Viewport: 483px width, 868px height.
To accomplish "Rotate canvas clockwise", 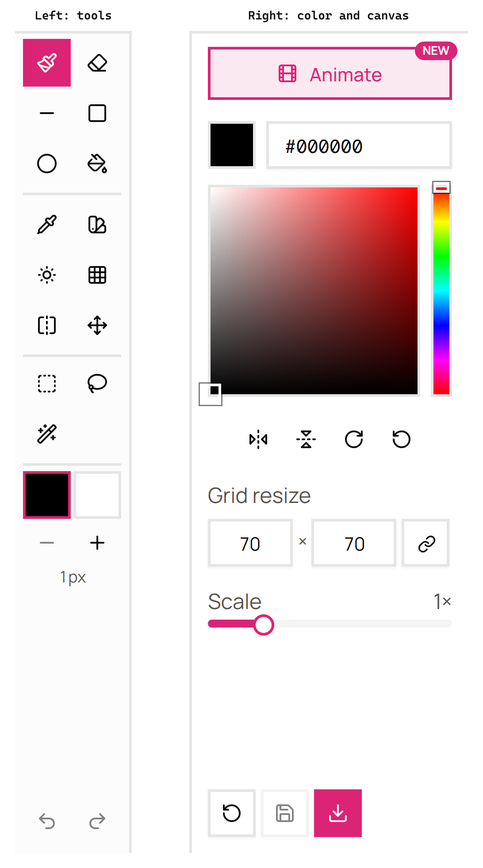I will 354,439.
